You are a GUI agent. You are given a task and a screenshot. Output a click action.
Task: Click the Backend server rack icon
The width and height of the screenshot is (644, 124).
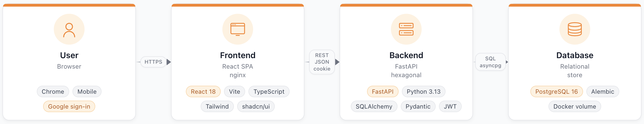[x=406, y=29]
